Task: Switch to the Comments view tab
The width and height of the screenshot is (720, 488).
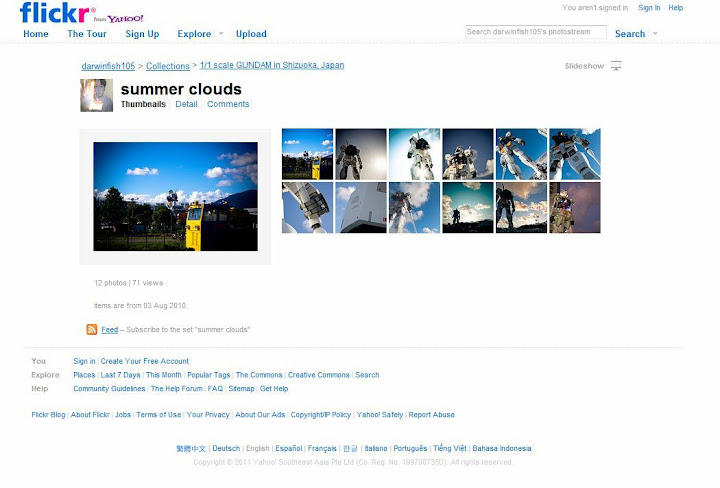Action: coord(228,104)
